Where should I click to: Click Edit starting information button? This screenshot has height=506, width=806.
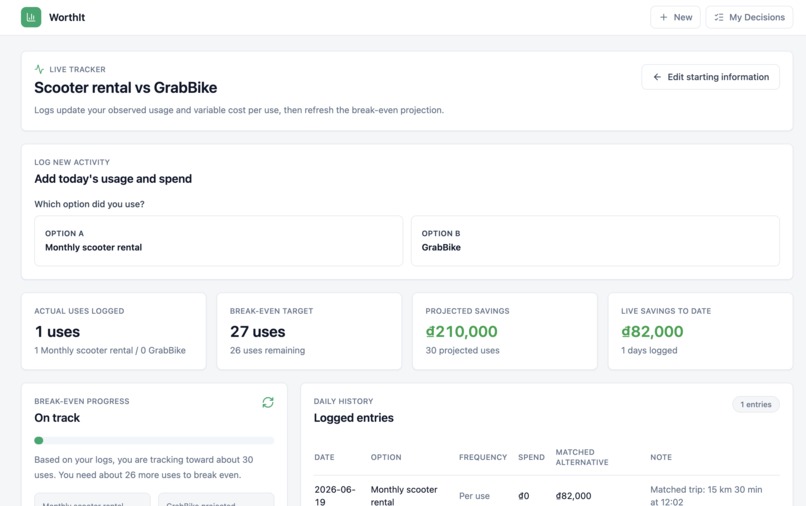[710, 77]
